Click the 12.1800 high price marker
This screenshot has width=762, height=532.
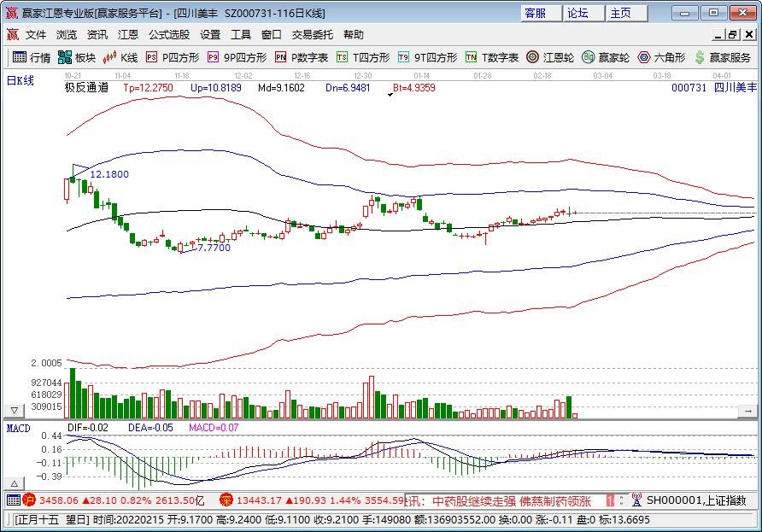click(109, 174)
